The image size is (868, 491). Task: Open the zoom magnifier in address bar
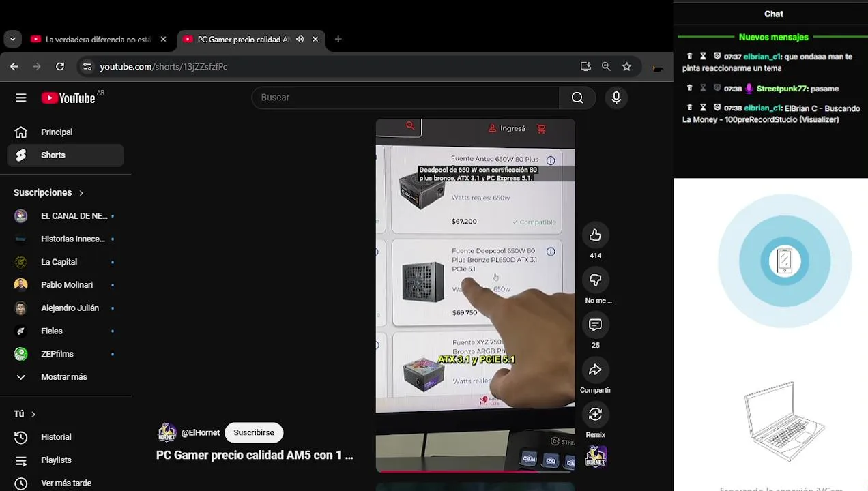606,66
